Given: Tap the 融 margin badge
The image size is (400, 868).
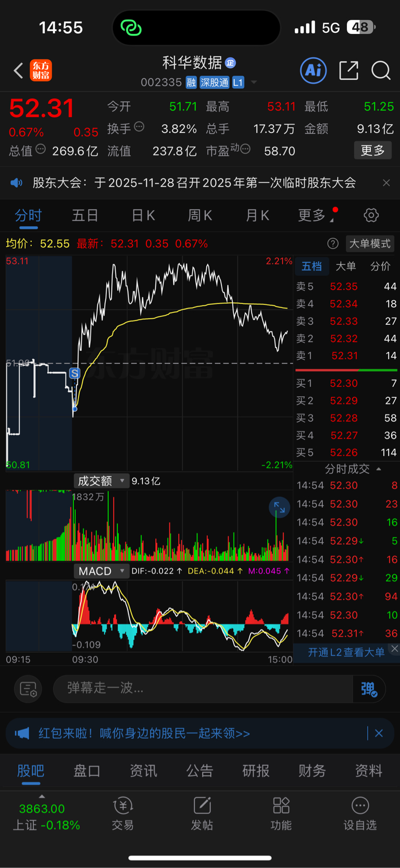Looking at the screenshot, I should [x=191, y=82].
